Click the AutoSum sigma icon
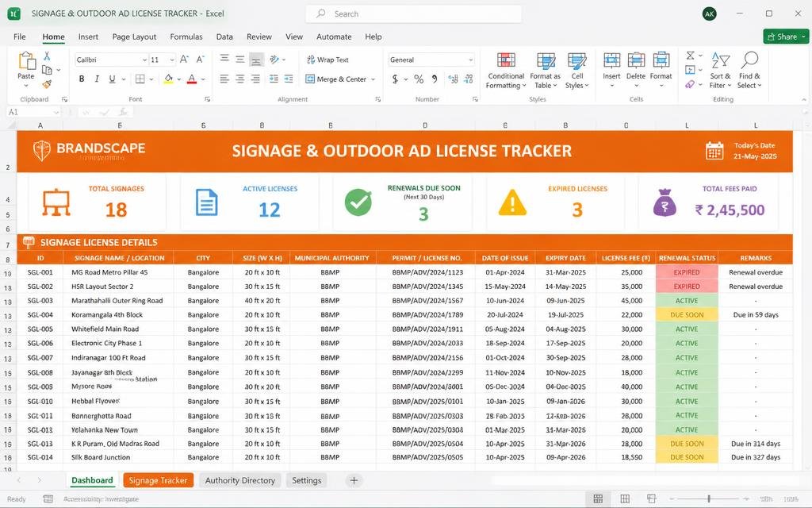Image resolution: width=812 pixels, height=508 pixels. click(691, 56)
